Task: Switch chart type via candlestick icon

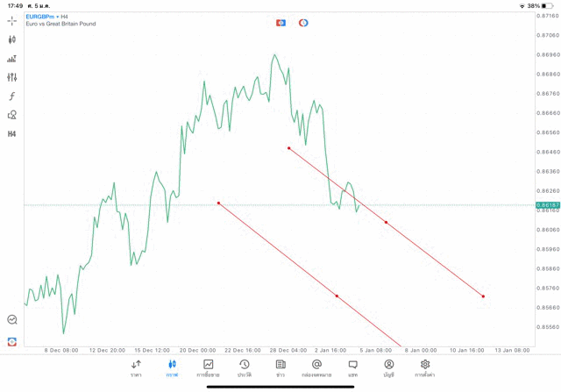Action: click(x=12, y=39)
